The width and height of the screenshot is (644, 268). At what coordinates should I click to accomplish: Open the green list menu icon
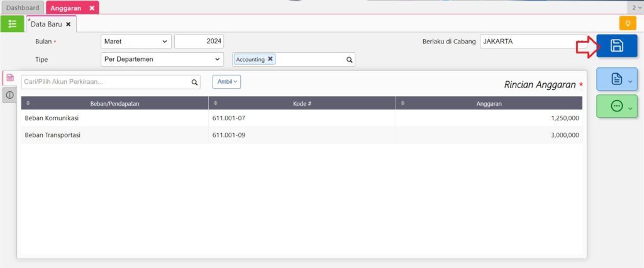point(13,24)
